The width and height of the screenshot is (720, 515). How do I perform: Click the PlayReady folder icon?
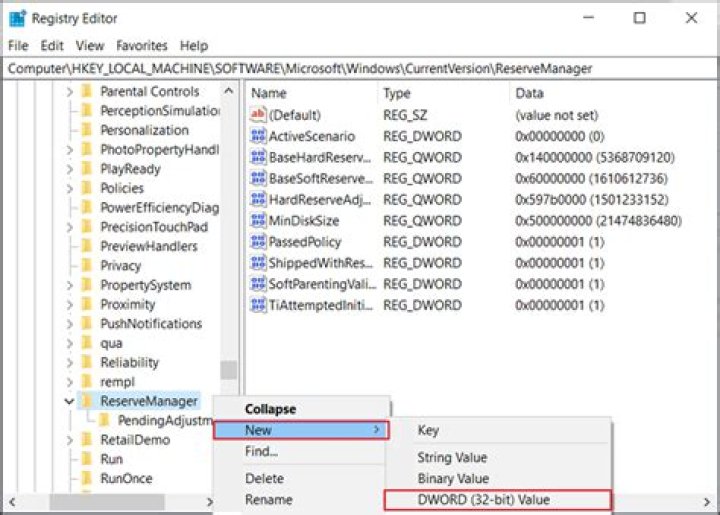point(86,169)
